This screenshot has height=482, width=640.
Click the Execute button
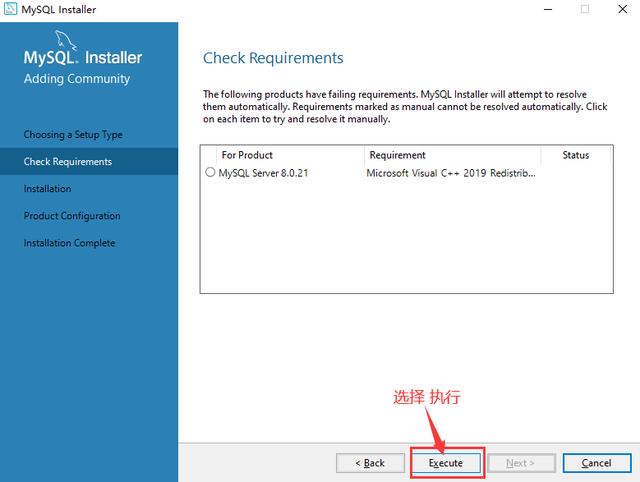pyautogui.click(x=446, y=463)
